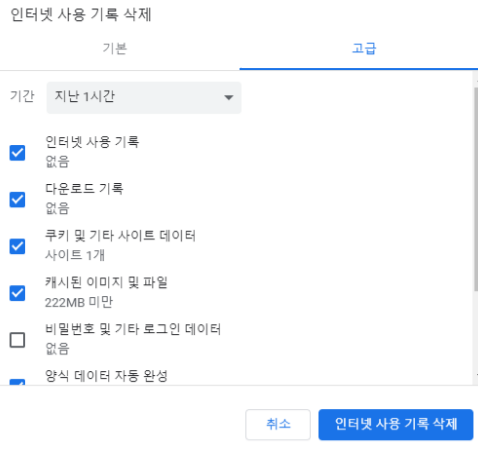Disable the 캐시된 이미지 및 파일 checkbox
This screenshot has height=450, width=478.
pos(17,293)
